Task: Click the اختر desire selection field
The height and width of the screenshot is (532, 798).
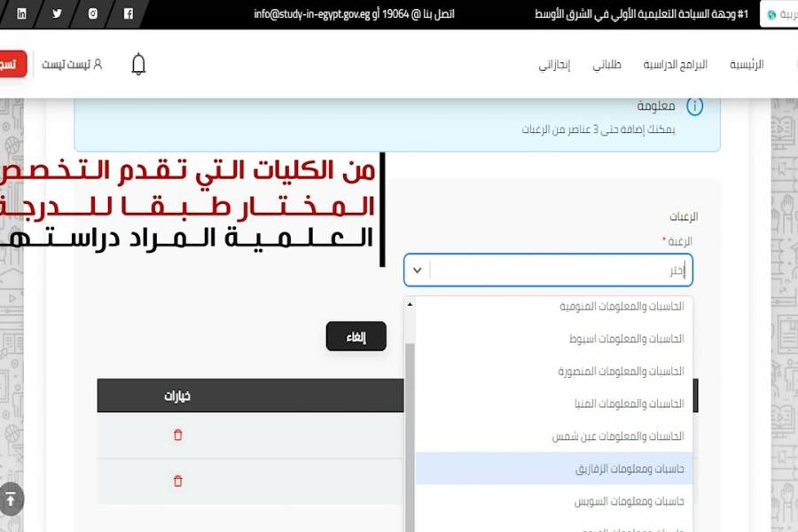Action: click(548, 270)
